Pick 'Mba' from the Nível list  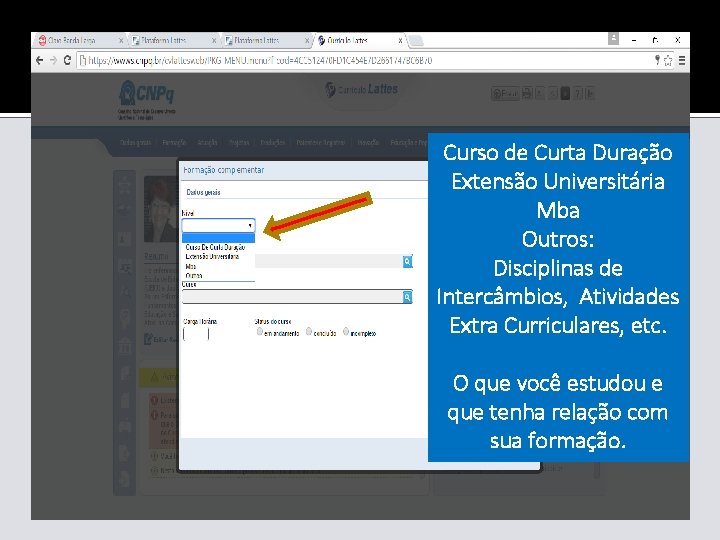191,266
